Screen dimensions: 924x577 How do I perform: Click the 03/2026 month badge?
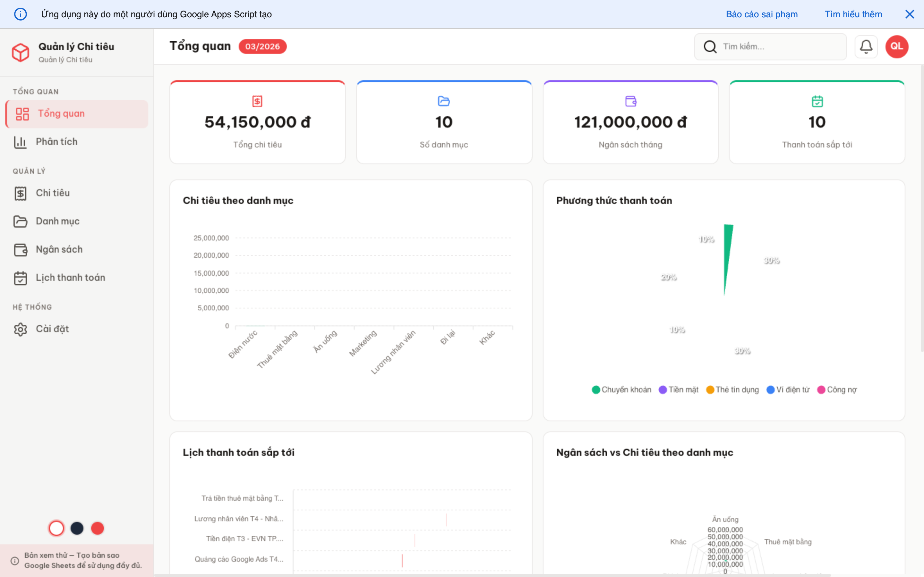click(262, 46)
